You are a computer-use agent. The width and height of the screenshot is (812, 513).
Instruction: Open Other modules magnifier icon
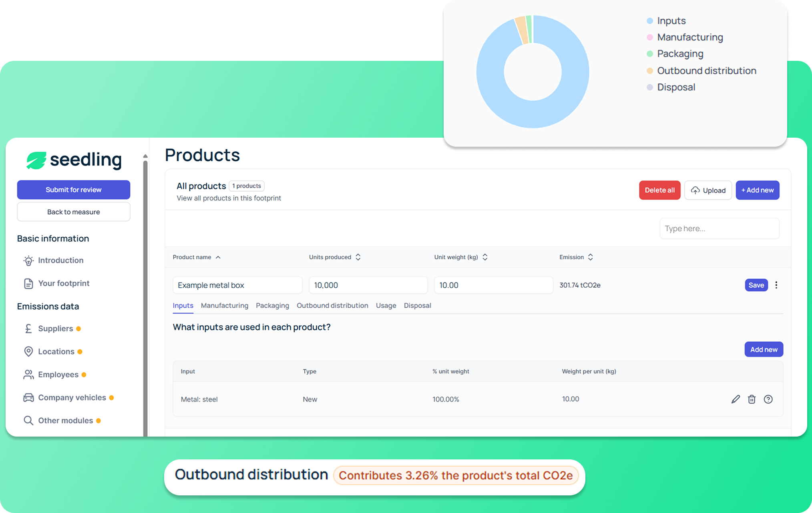(28, 421)
